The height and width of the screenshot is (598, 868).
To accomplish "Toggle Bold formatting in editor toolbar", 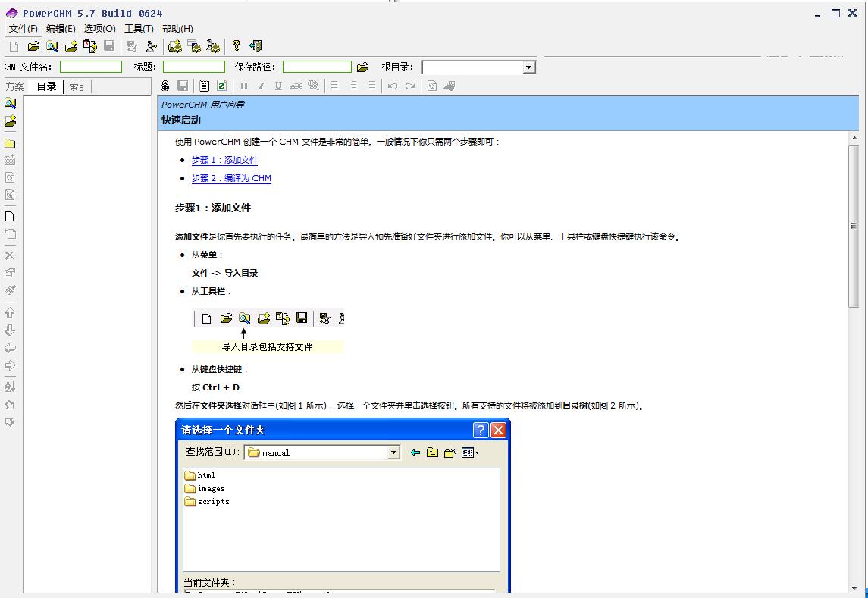I will pyautogui.click(x=243, y=86).
